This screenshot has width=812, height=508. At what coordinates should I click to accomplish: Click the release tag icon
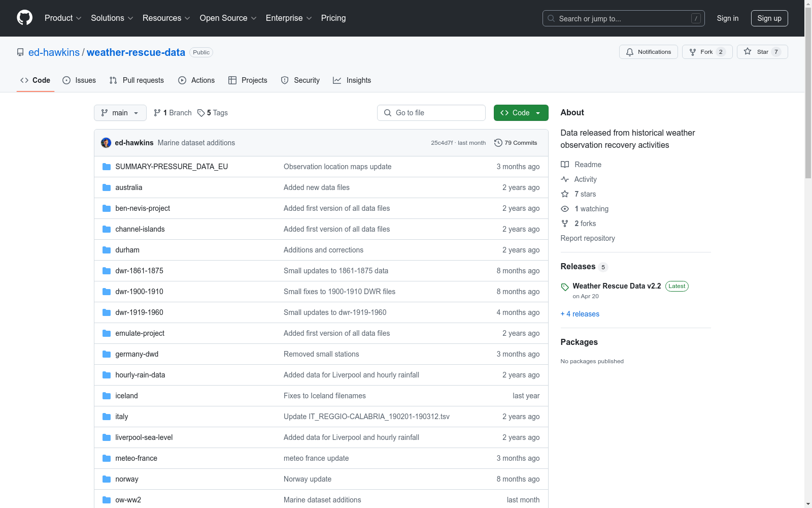[565, 287]
